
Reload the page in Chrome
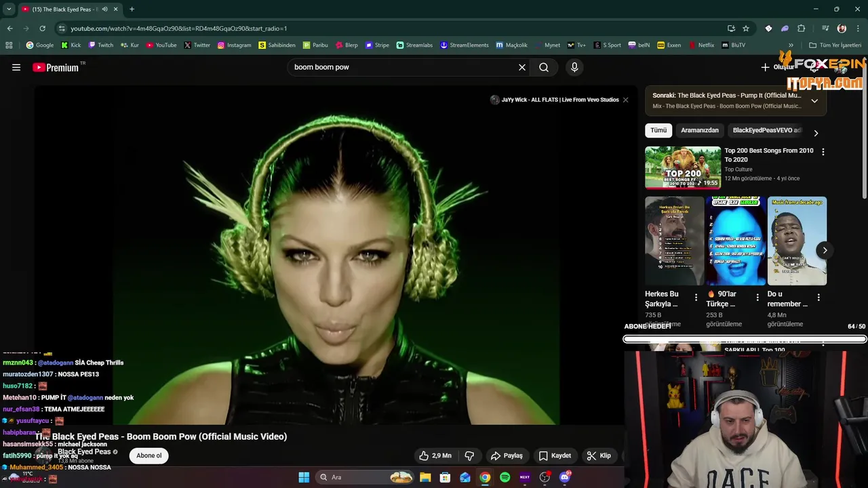[x=42, y=28]
